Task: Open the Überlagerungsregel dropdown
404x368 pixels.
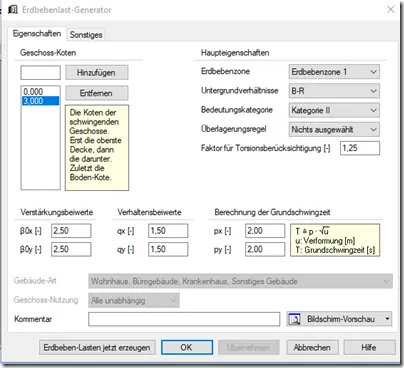Action: [334, 130]
